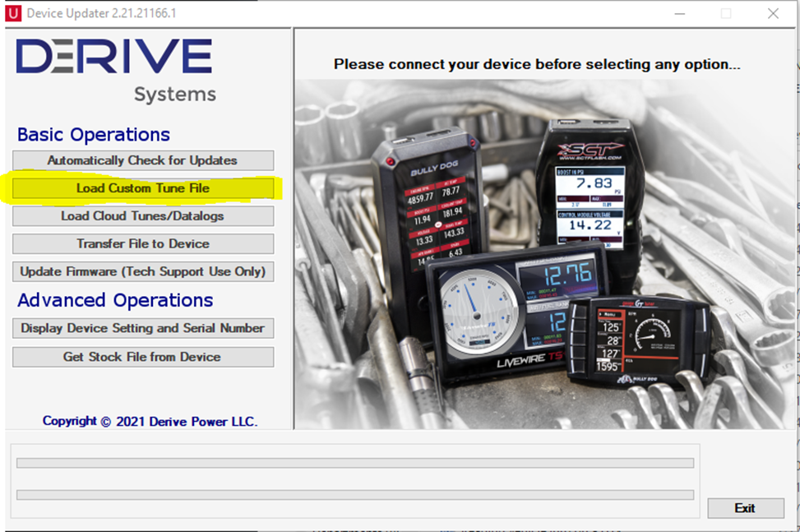Choose Transfer File to Device
This screenshot has width=800, height=532.
(143, 244)
